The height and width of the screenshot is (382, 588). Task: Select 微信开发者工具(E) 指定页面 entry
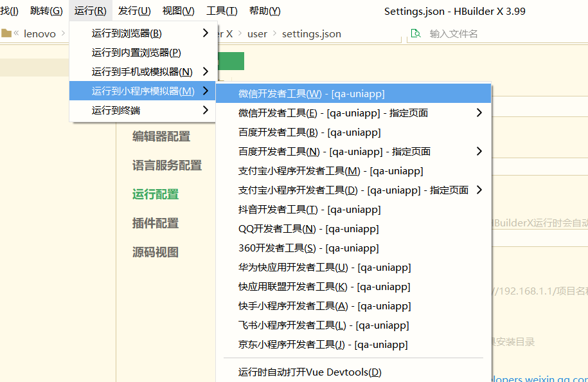click(353, 113)
